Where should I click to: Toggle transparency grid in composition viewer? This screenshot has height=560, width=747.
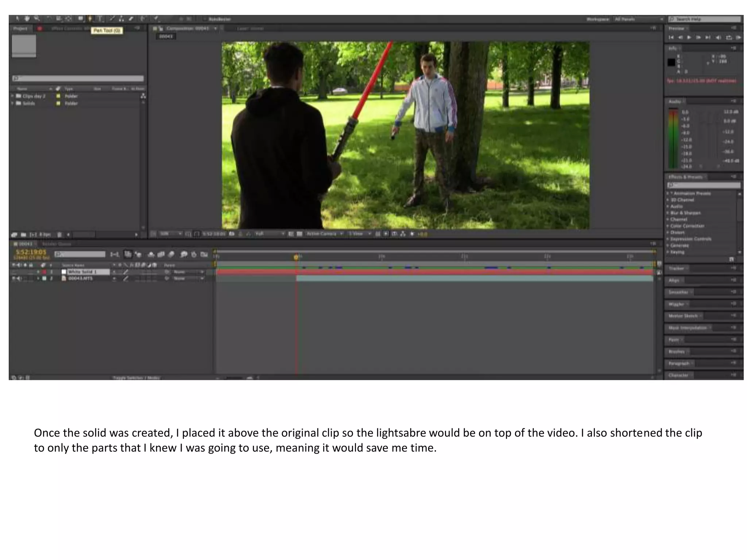coord(299,234)
